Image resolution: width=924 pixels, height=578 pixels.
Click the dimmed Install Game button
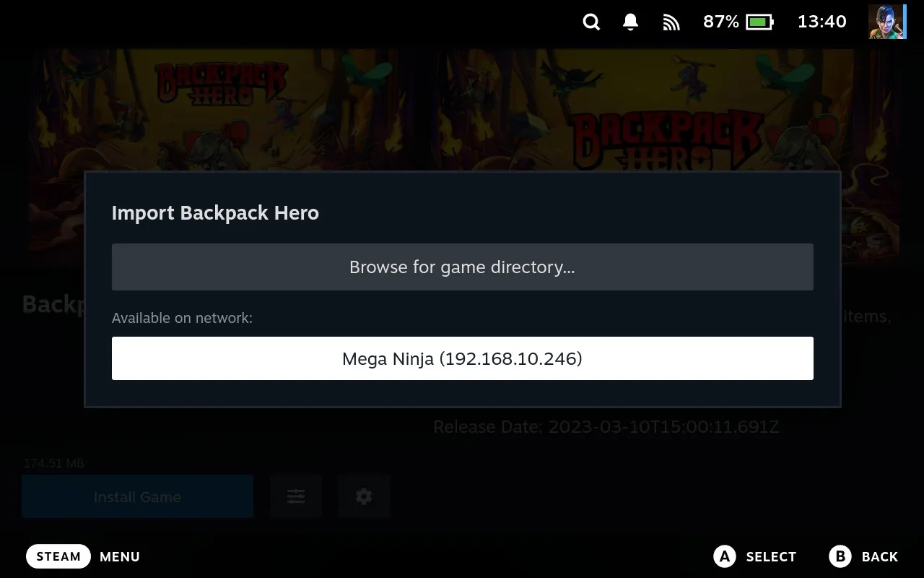click(137, 497)
